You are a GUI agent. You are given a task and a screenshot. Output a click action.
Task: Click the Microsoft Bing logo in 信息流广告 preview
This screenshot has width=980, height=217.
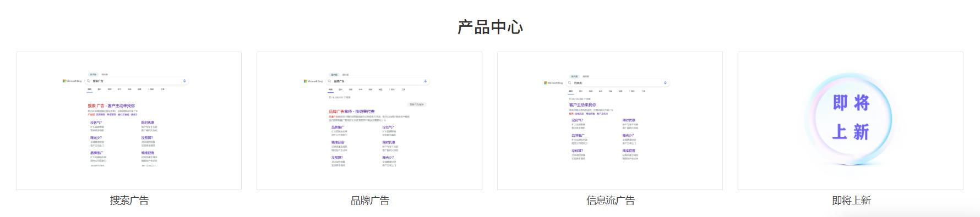[x=553, y=83]
